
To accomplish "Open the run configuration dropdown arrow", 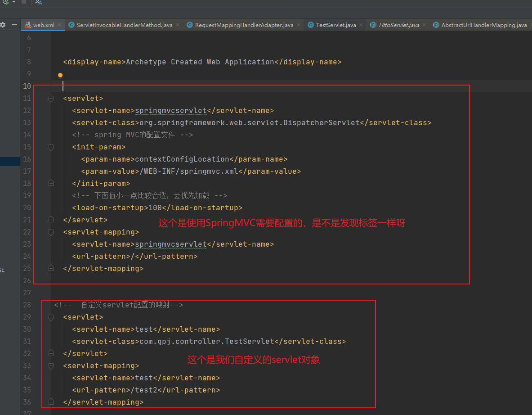I will coord(14,2).
